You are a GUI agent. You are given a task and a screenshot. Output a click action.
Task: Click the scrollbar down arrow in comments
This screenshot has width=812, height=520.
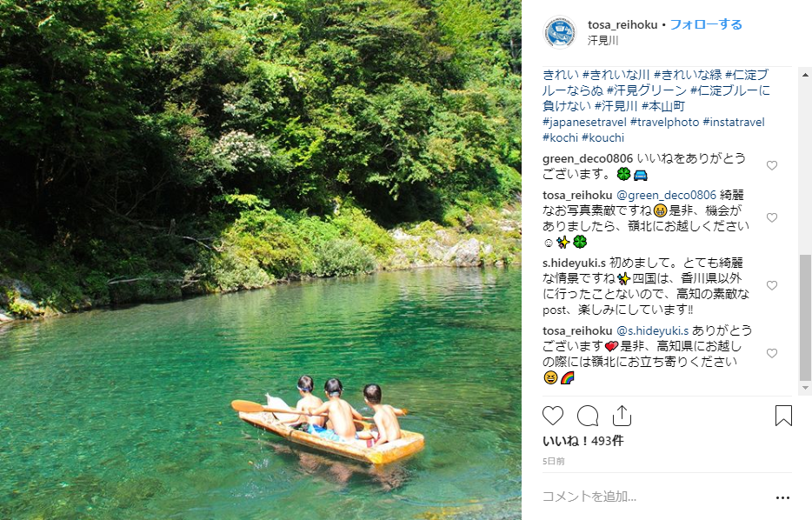point(805,388)
